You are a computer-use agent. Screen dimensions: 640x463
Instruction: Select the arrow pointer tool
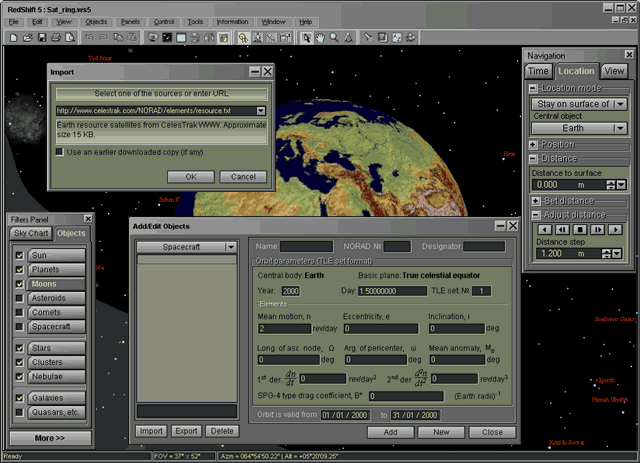306,37
